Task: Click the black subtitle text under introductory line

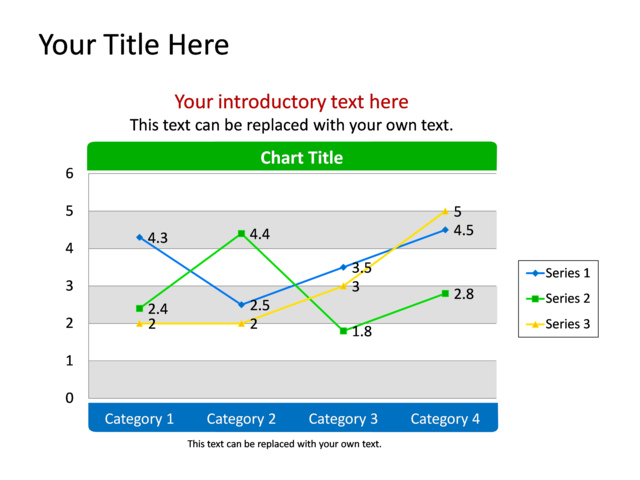Action: pyautogui.click(x=291, y=125)
